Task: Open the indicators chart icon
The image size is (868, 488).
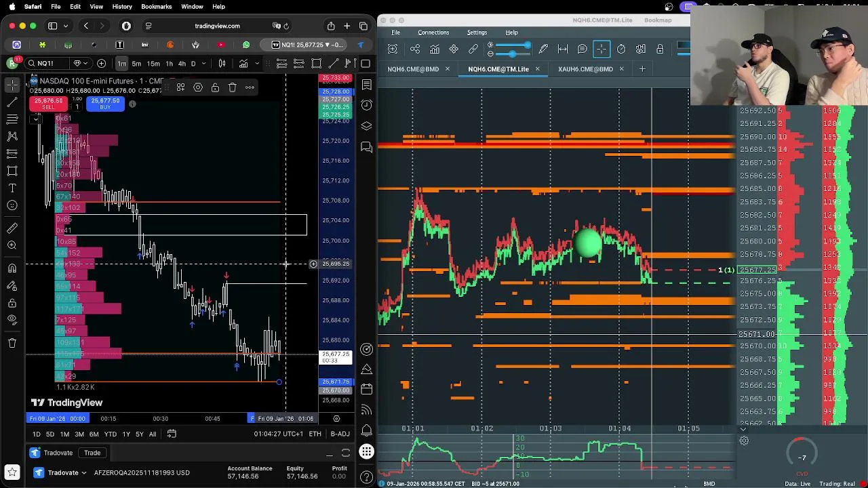Action: 243,64
